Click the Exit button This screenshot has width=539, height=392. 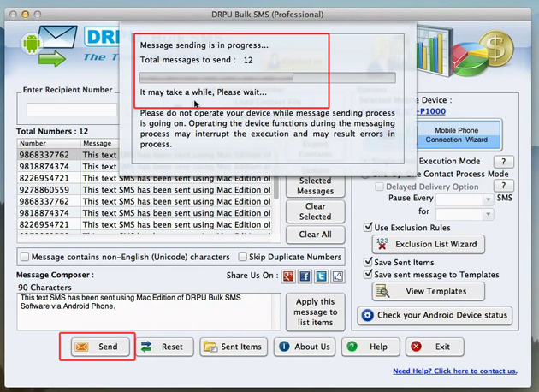(435, 347)
